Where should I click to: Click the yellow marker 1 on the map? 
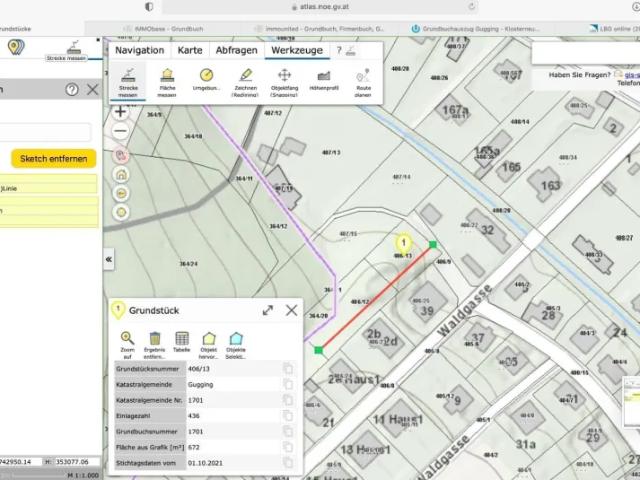tap(403, 243)
